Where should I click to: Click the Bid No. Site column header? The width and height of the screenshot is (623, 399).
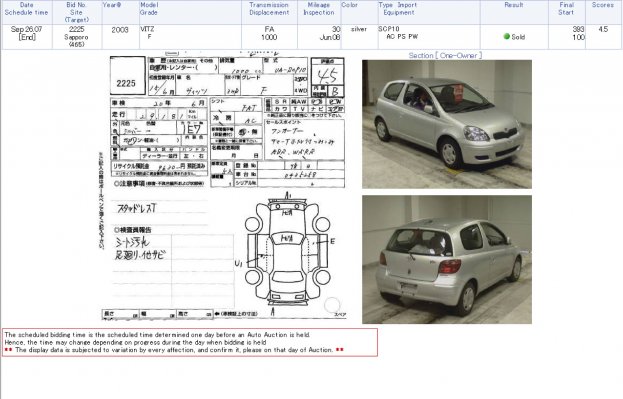pyautogui.click(x=76, y=12)
